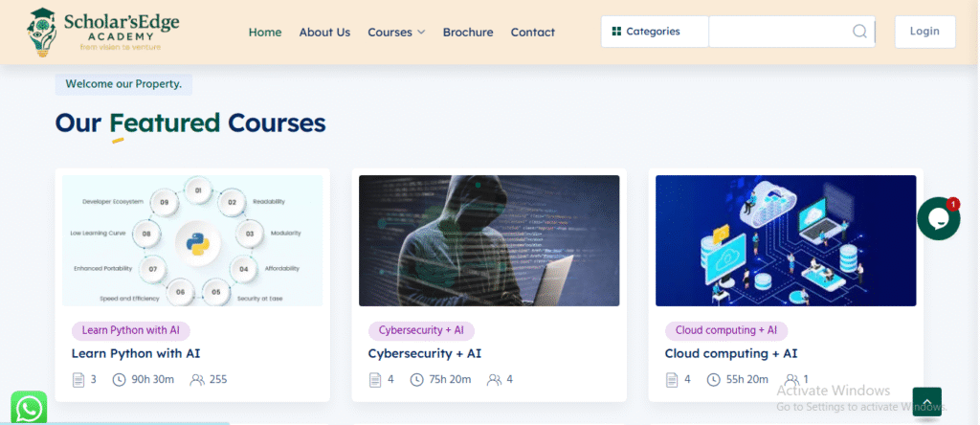Focus the course search input field
The height and width of the screenshot is (425, 980).
click(x=779, y=32)
